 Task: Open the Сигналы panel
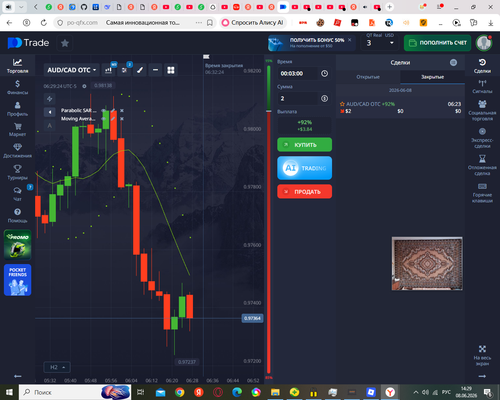coord(482,87)
